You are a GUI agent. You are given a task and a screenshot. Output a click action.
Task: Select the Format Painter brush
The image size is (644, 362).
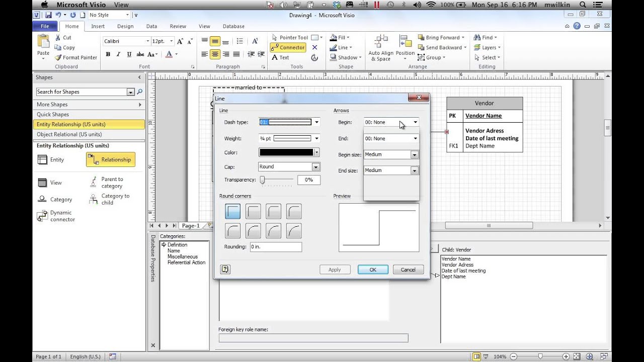tap(57, 57)
